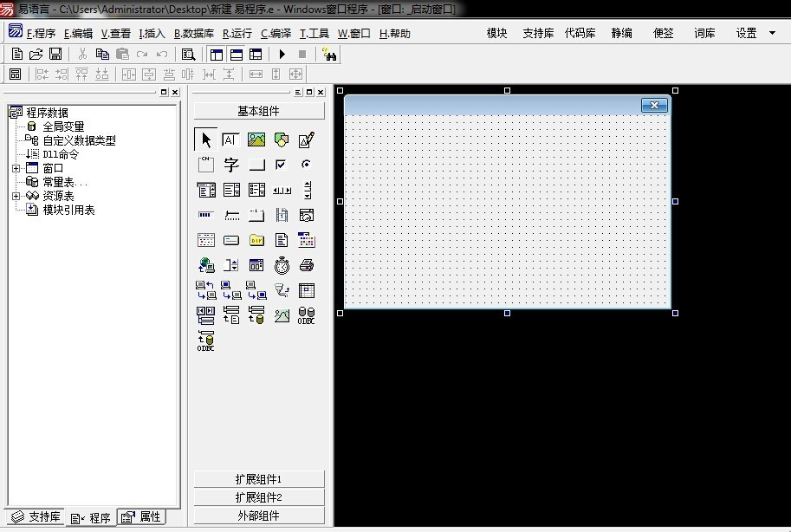Open the E.编辑 menu

click(78, 34)
